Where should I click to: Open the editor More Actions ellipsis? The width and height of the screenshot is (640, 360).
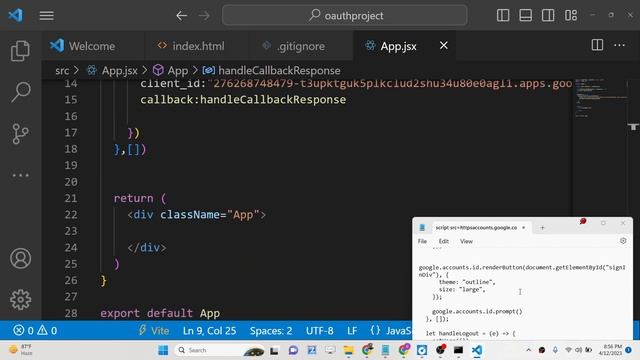tap(620, 45)
